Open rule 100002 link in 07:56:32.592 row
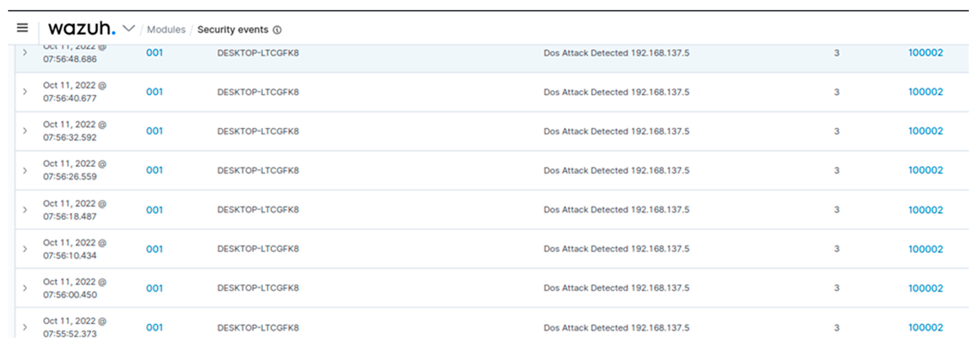The width and height of the screenshot is (980, 347). (926, 131)
